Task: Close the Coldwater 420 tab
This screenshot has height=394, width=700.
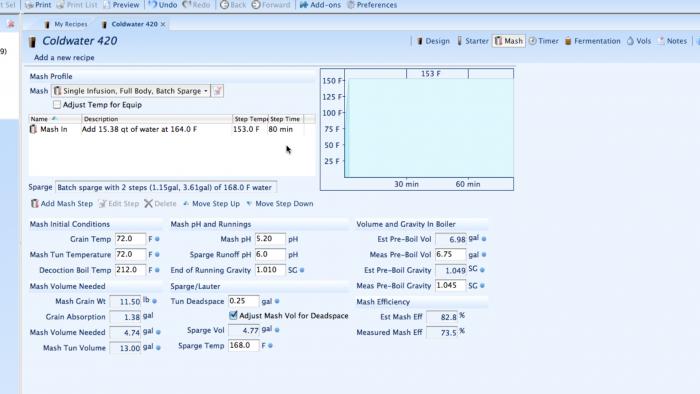Action: (x=163, y=24)
